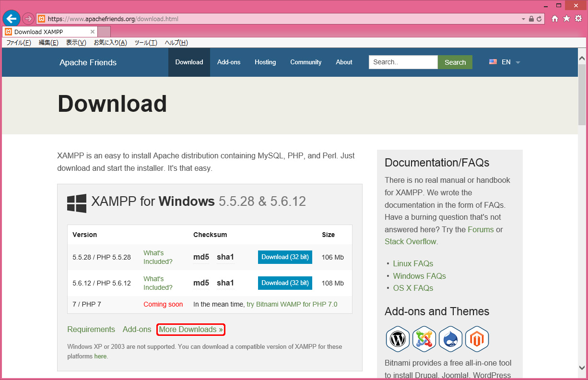The width and height of the screenshot is (588, 380).
Task: Open browser home page icon
Action: 555,19
